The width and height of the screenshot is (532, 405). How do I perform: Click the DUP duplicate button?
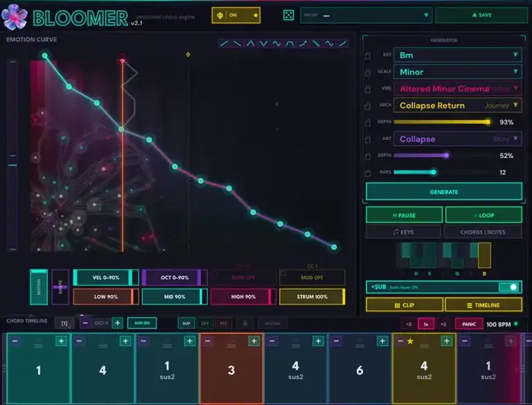186,323
